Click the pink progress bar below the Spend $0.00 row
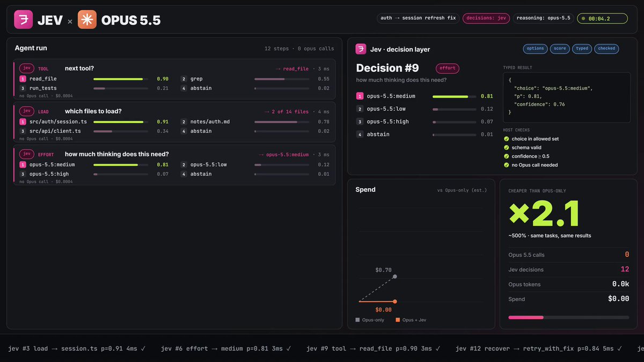This screenshot has height=362, width=644. 526,317
